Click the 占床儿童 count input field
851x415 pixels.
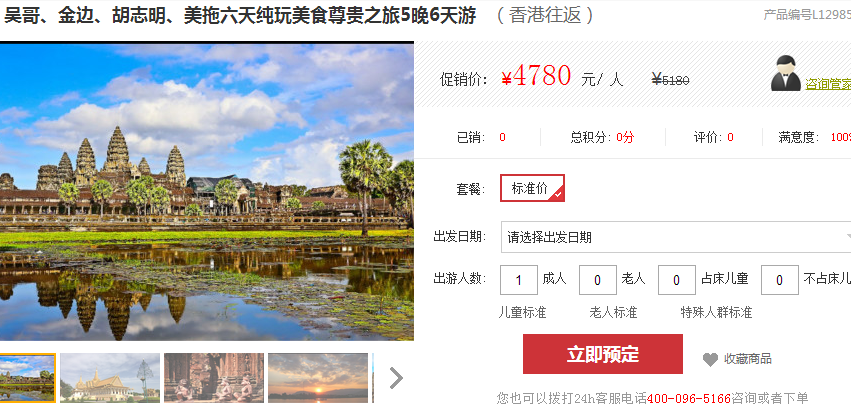coord(677,280)
